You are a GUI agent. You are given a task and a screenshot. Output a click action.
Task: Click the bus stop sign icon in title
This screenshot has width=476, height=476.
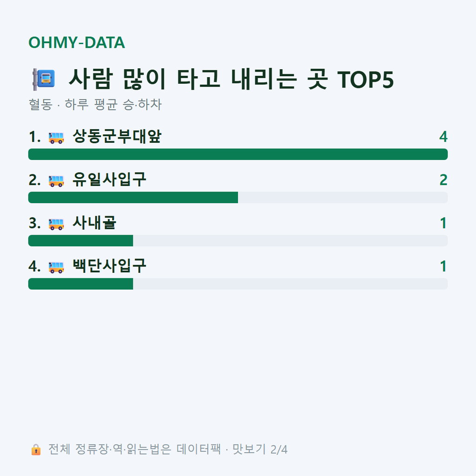click(x=44, y=79)
